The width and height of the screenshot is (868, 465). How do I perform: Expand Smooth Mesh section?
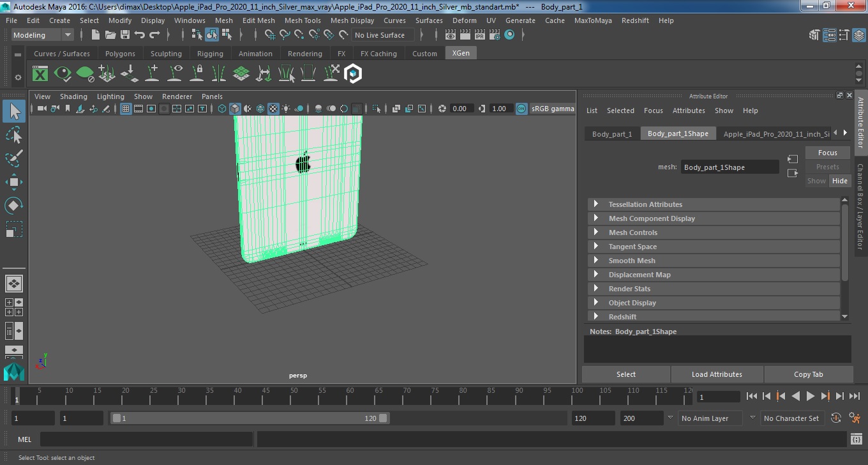pyautogui.click(x=714, y=261)
